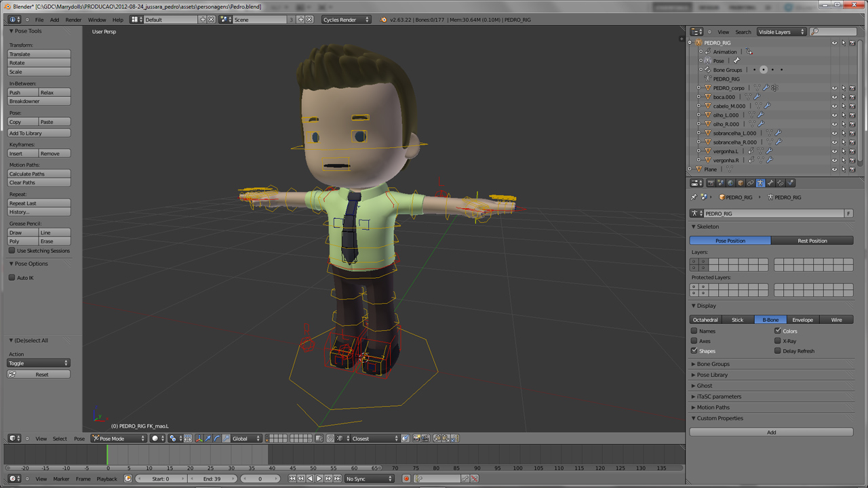The width and height of the screenshot is (868, 488).
Task: Enable the Names display checkbox
Action: (694, 331)
